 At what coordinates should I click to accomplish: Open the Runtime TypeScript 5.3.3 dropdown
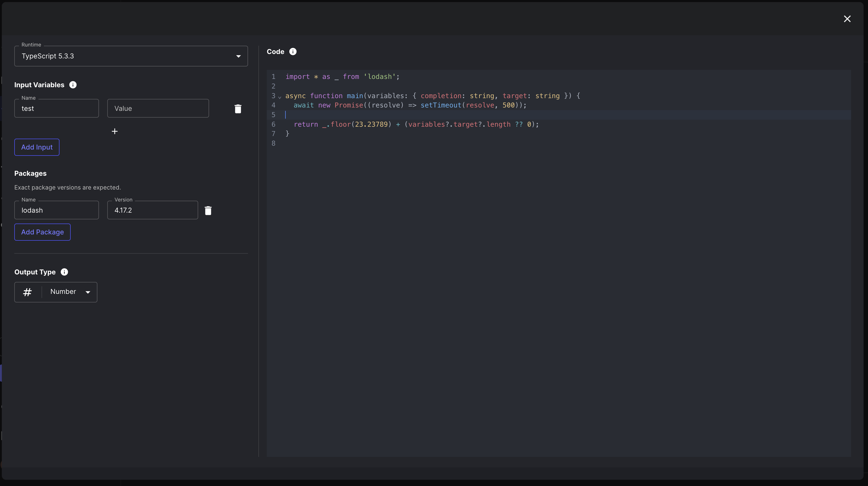pyautogui.click(x=131, y=56)
